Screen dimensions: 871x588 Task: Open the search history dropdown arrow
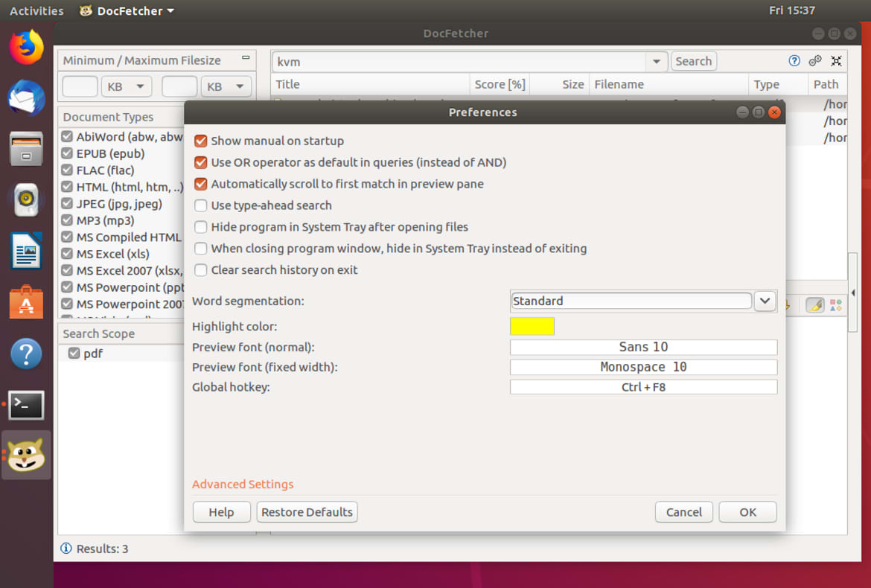click(x=656, y=60)
